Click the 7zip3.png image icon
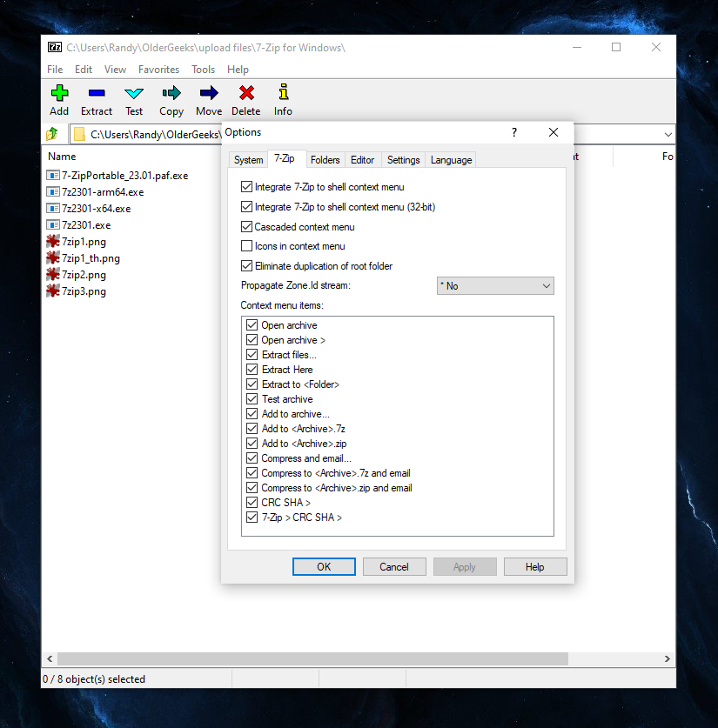718x728 pixels. (x=53, y=291)
